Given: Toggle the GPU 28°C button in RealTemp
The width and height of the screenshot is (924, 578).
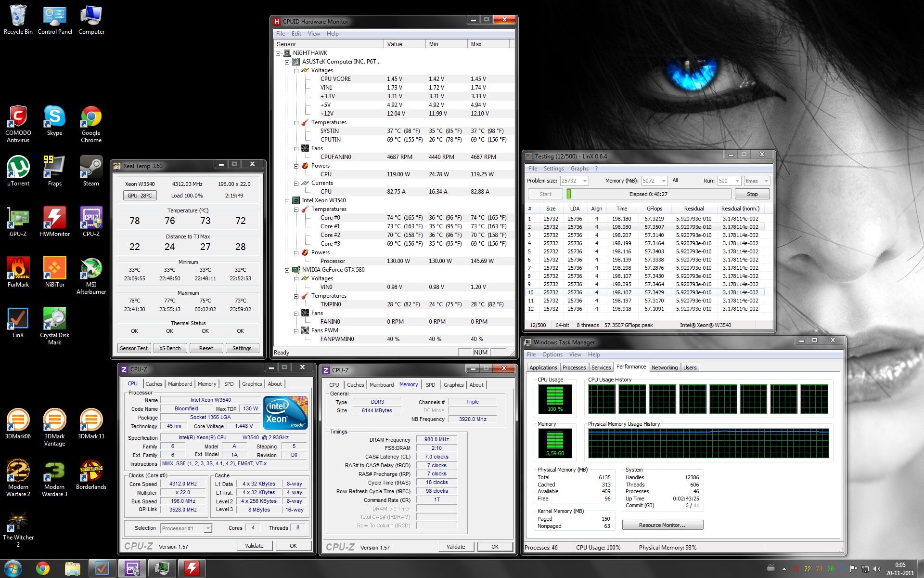Looking at the screenshot, I should coord(140,196).
